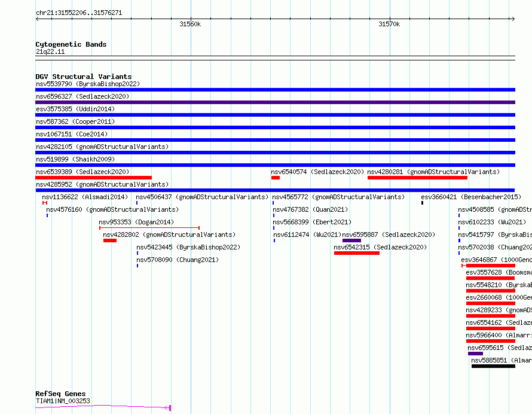Select the 21q22.11 cytogenetic band label
Viewport: 532px width, 414px height.
coord(50,51)
